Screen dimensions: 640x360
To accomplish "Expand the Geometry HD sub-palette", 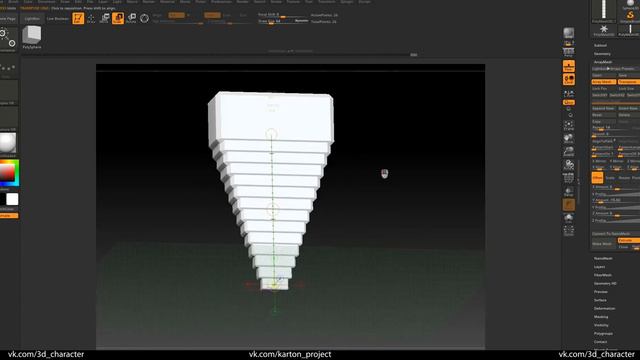I will point(605,284).
